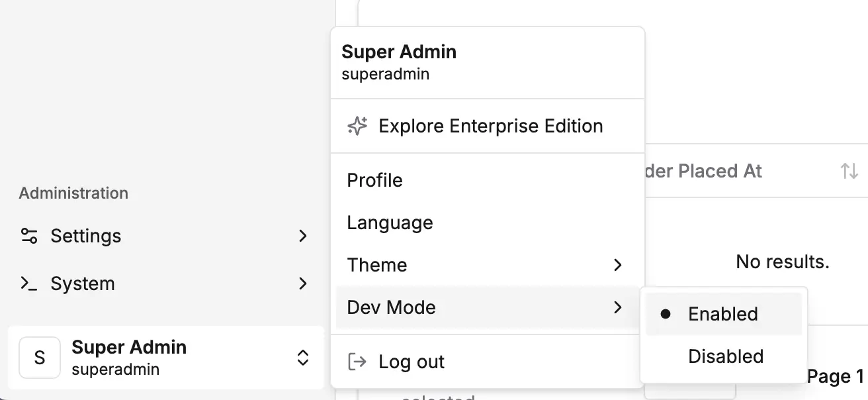
Task: Click Explore Enterprise Edition
Action: coord(490,126)
